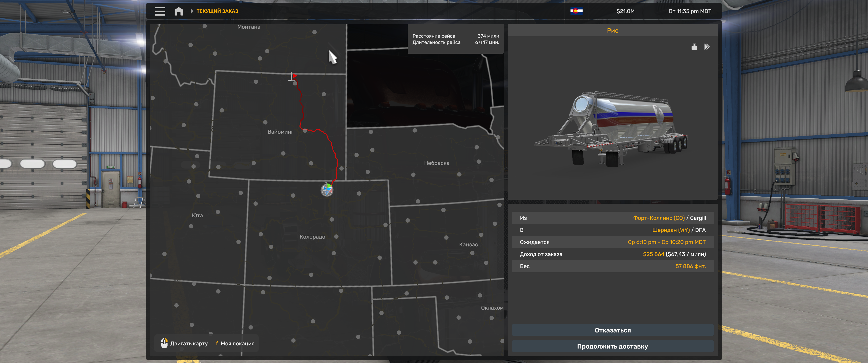Click the Канзас state label on map
Image resolution: width=868 pixels, height=363 pixels.
tap(468, 245)
